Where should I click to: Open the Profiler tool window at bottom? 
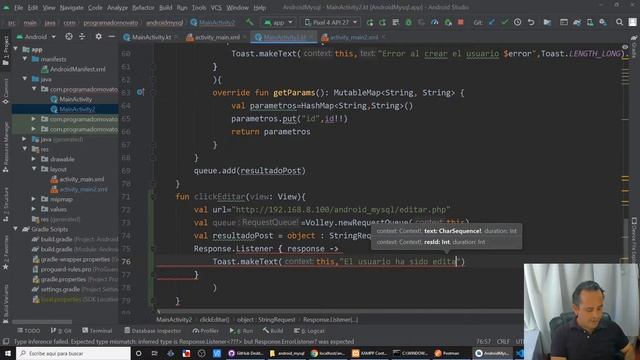pyautogui.click(x=206, y=331)
